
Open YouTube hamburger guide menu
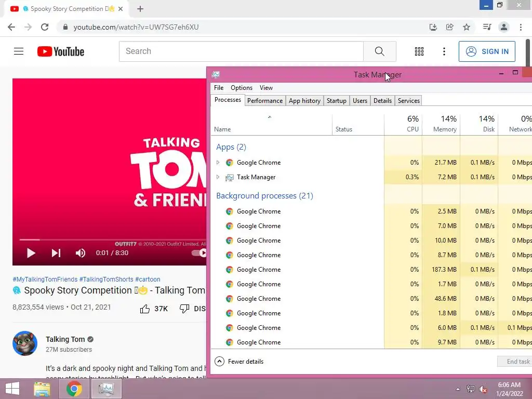(19, 51)
